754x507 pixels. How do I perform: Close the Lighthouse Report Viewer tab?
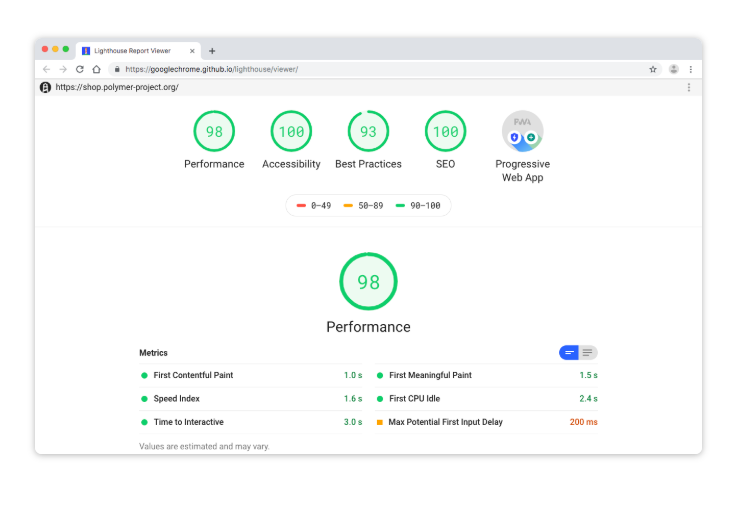point(192,50)
